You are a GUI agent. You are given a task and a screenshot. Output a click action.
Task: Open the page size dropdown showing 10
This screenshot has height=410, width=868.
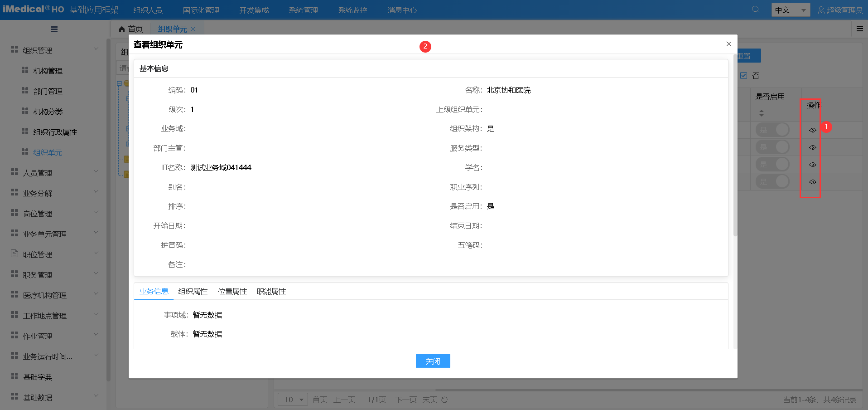click(293, 400)
